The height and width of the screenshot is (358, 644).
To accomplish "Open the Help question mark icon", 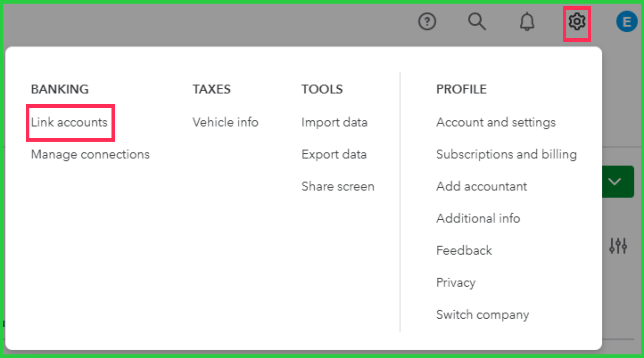I will click(x=427, y=22).
